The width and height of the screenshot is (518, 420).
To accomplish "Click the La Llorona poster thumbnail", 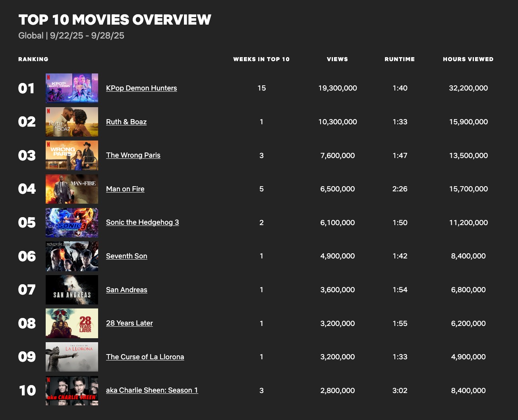I will [x=72, y=357].
